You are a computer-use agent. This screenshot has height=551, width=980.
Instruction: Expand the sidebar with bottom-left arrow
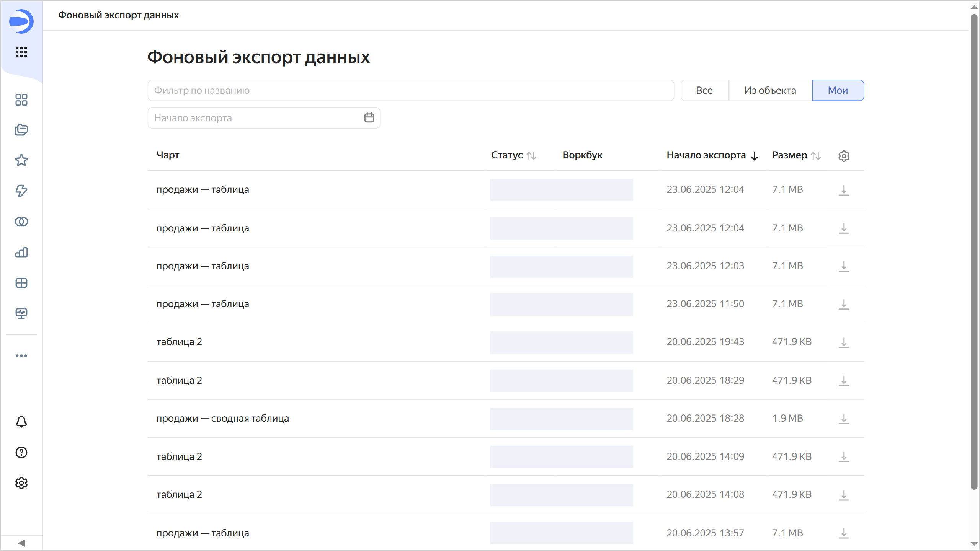(21, 543)
